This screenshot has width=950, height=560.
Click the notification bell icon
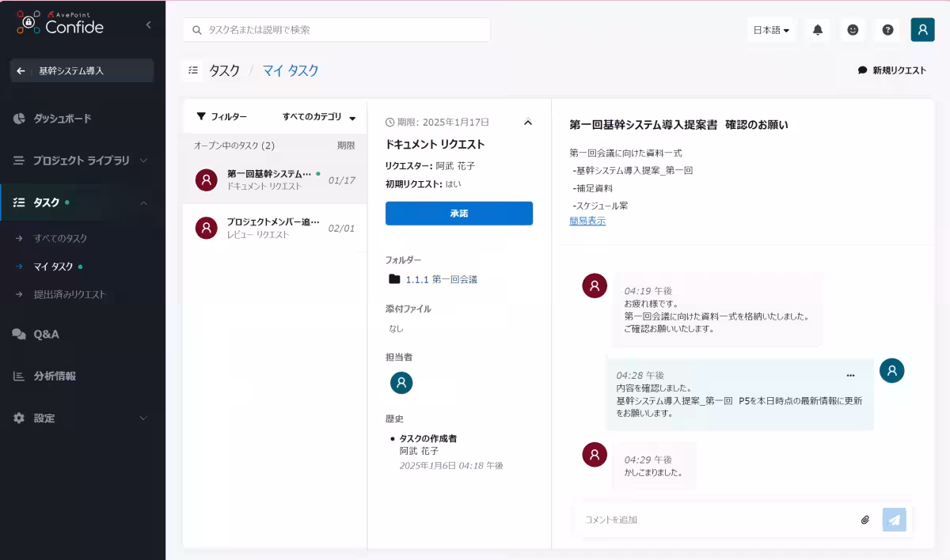816,29
